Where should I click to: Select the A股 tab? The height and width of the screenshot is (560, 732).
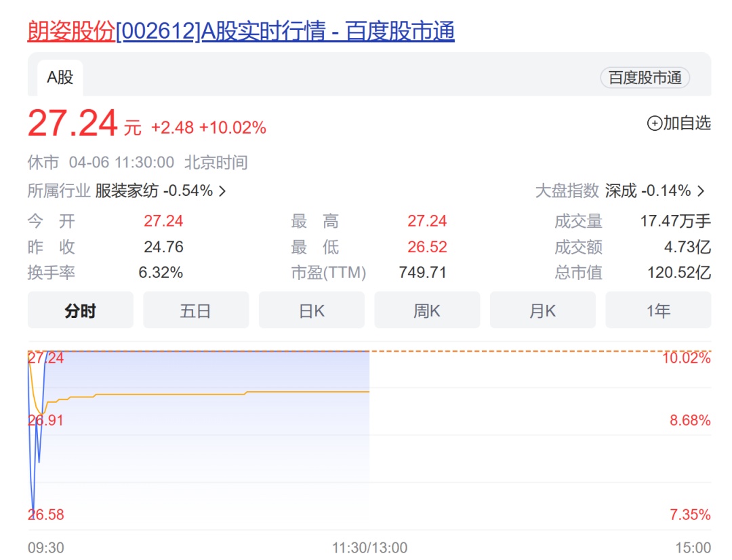coord(60,77)
